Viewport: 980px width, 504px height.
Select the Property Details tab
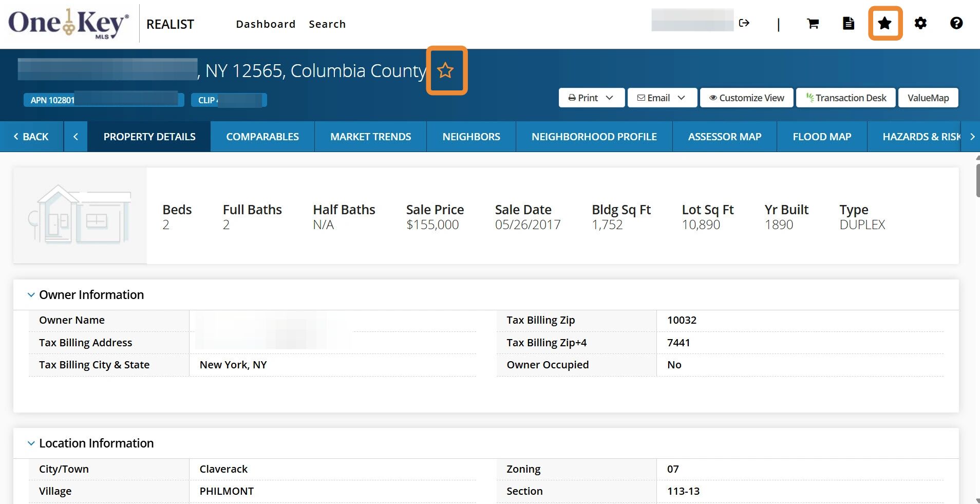(x=149, y=137)
